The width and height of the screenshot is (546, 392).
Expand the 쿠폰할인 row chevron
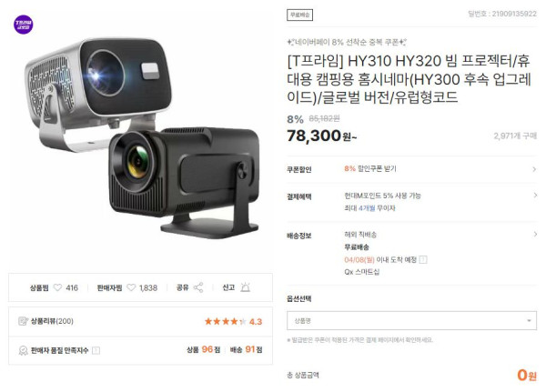(x=534, y=169)
